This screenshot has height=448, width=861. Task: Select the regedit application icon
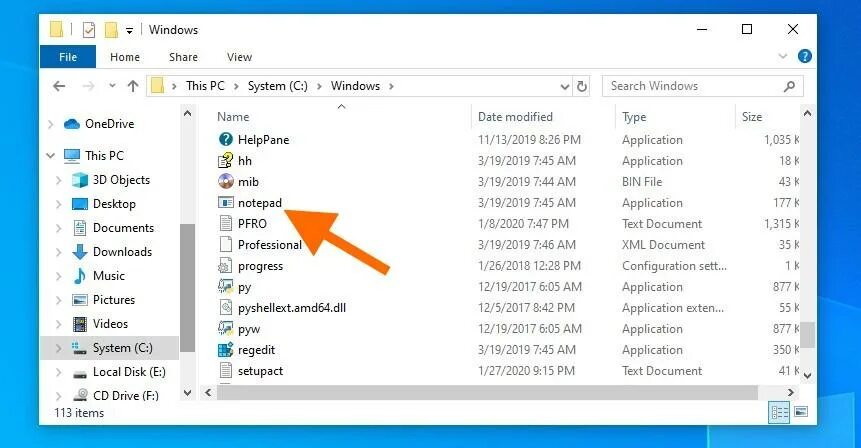click(226, 350)
